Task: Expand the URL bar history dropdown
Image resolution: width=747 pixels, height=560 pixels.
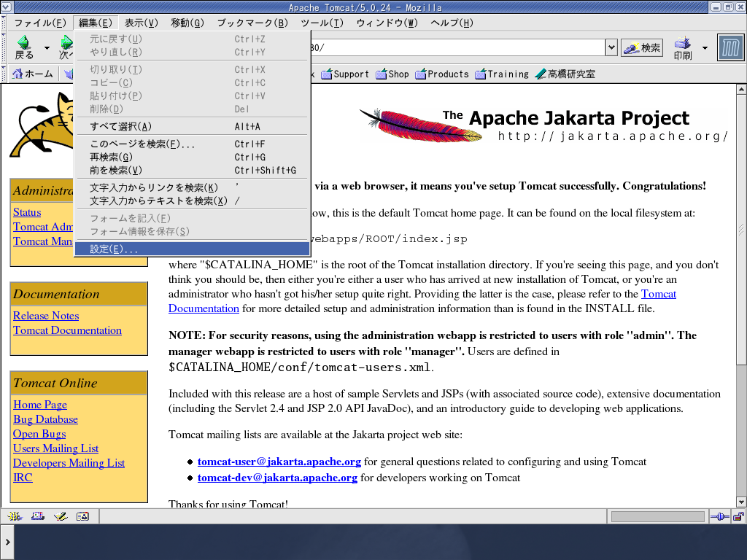Action: (611, 47)
